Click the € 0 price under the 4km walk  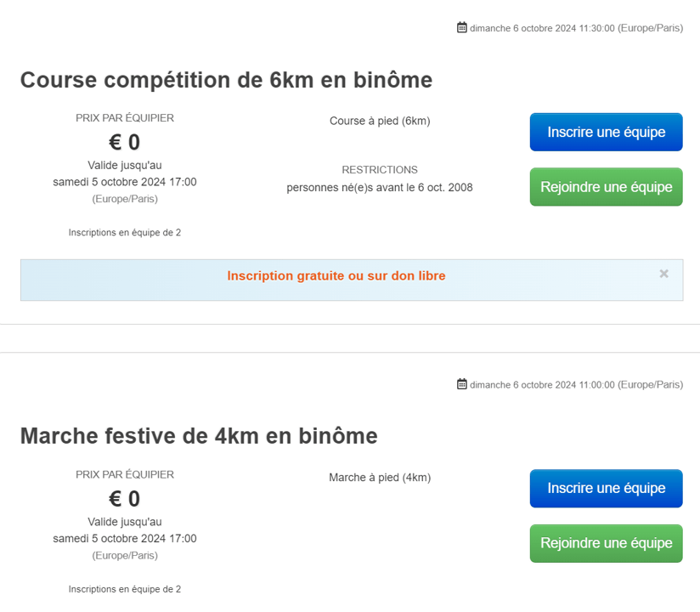pyautogui.click(x=125, y=498)
